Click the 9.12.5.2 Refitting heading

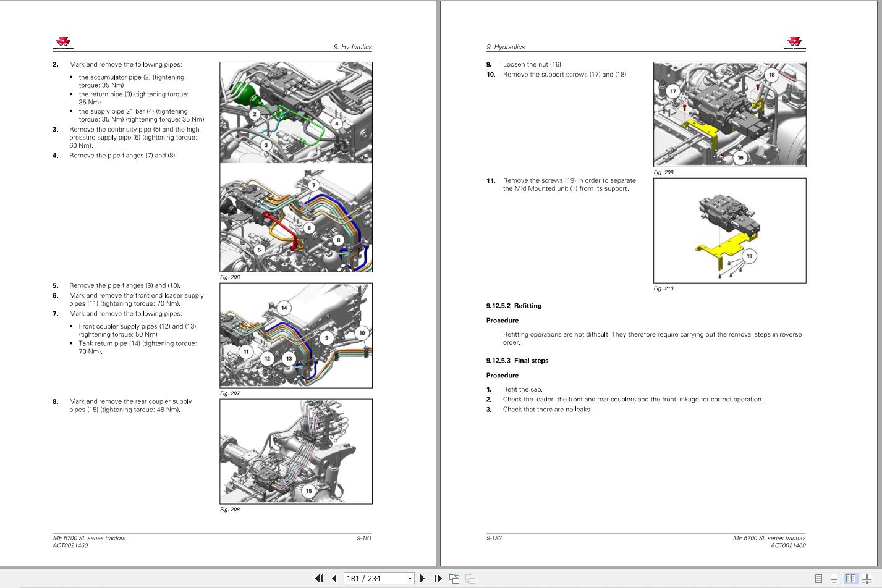514,306
